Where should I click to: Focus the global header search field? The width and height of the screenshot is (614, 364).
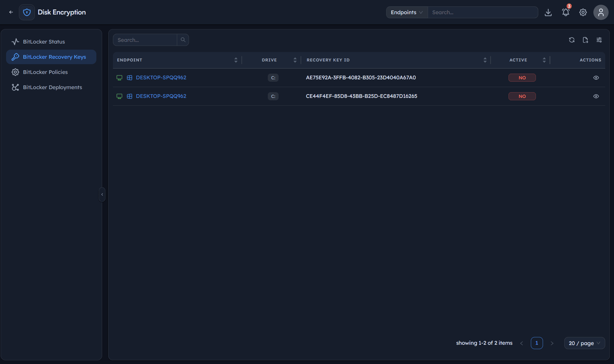483,12
